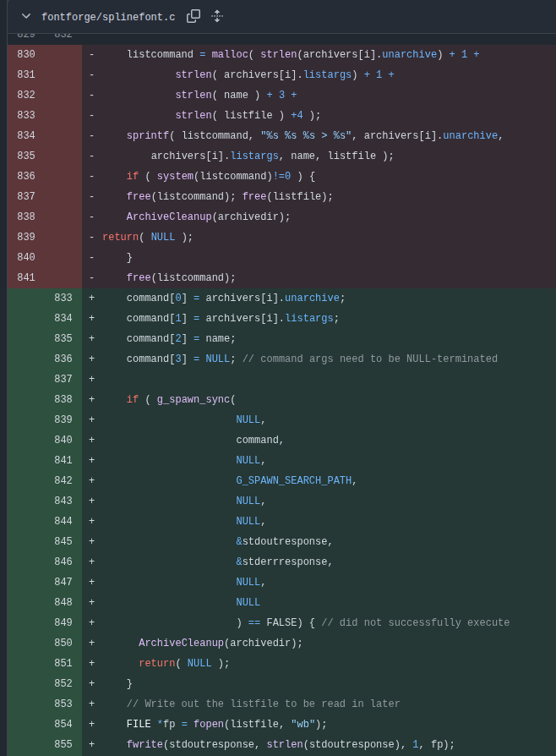Select added line number 855
The height and width of the screenshot is (756, 556).
coord(63,744)
